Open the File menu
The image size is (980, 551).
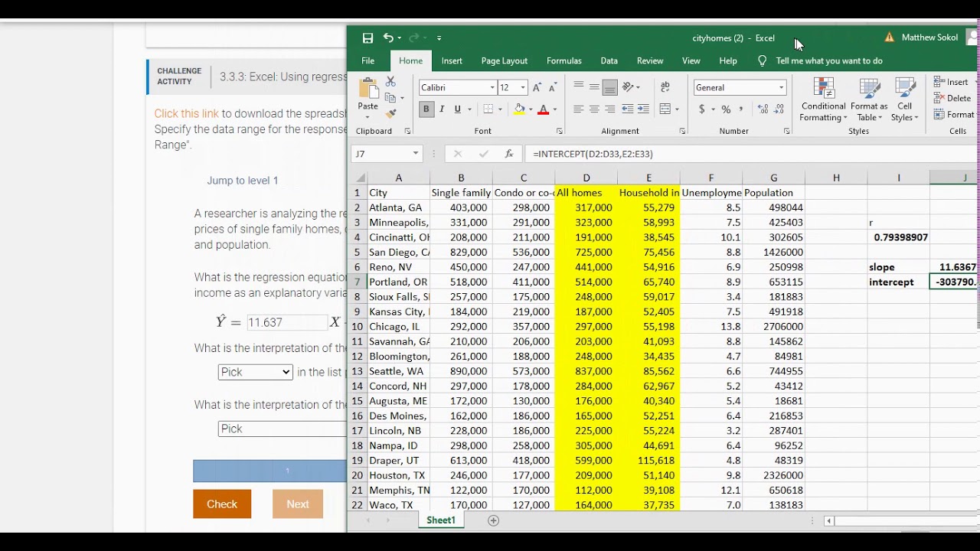(x=368, y=61)
